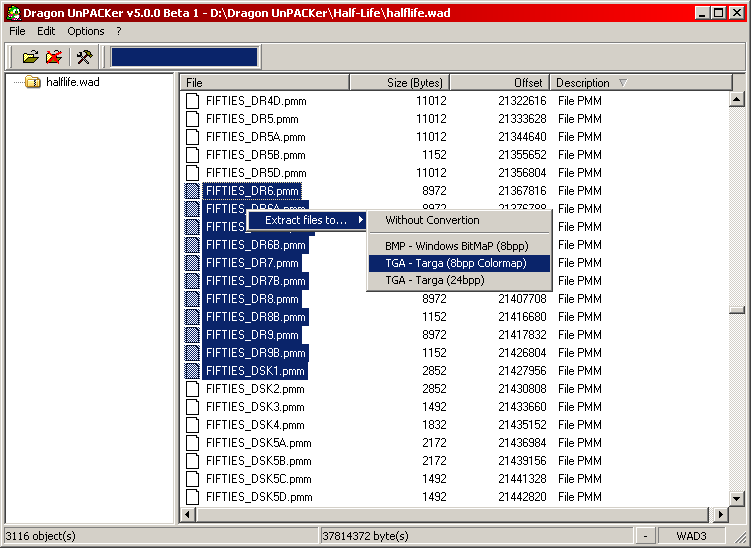Sort by the Description column header
This screenshot has height=548, width=751.
[x=641, y=83]
